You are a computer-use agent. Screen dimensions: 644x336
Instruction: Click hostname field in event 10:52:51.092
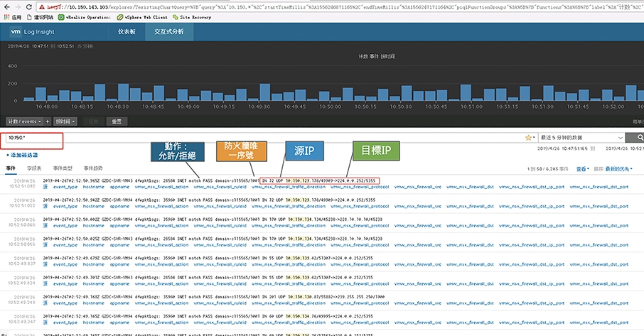coord(94,187)
